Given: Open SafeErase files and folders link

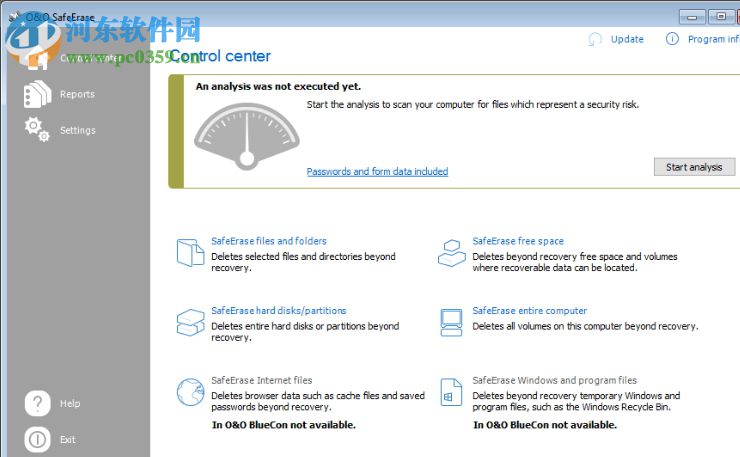Looking at the screenshot, I should pos(269,241).
